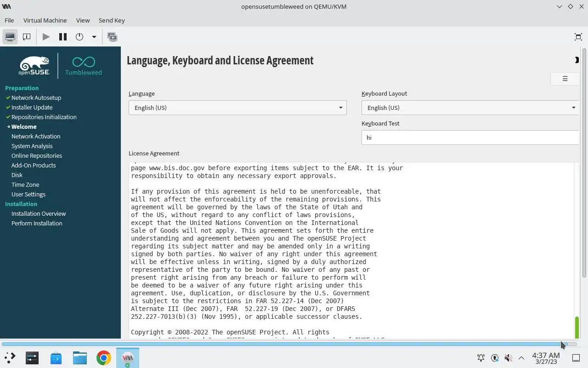The width and height of the screenshot is (588, 368).
Task: Click the VM viewer horizontal scrollbar
Action: click(x=285, y=344)
